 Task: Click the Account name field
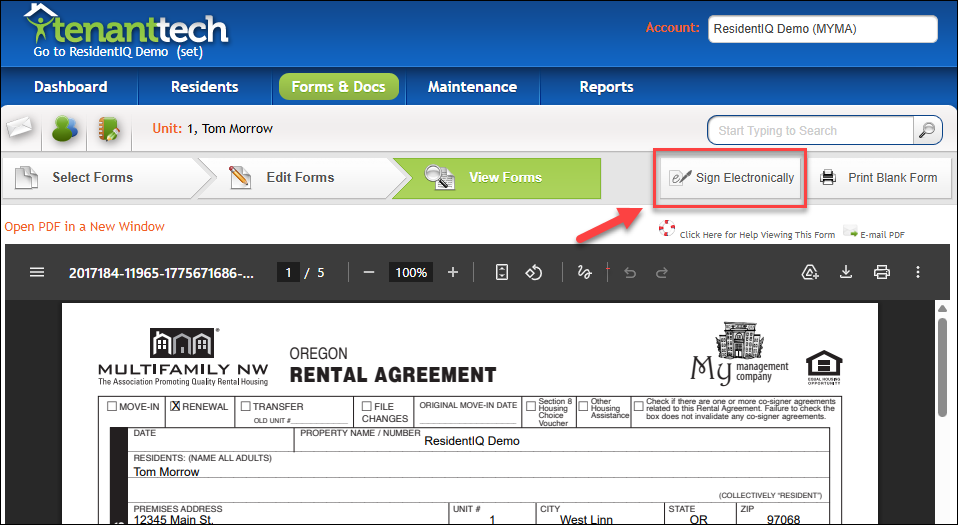click(x=822, y=29)
